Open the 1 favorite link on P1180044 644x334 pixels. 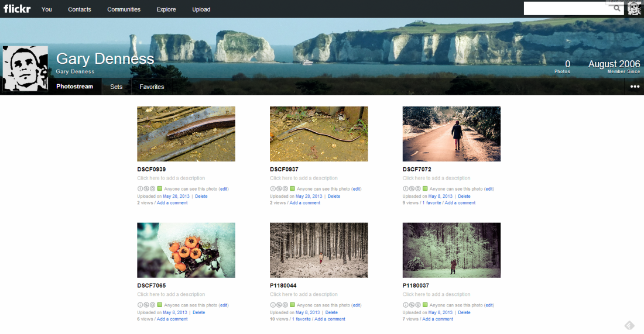point(302,319)
